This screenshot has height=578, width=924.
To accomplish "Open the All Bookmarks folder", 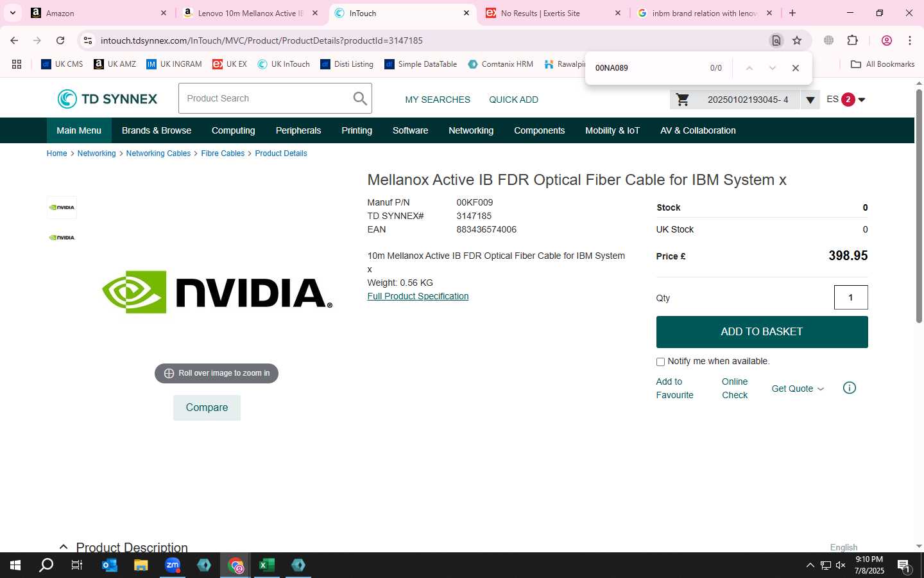I will pyautogui.click(x=882, y=64).
